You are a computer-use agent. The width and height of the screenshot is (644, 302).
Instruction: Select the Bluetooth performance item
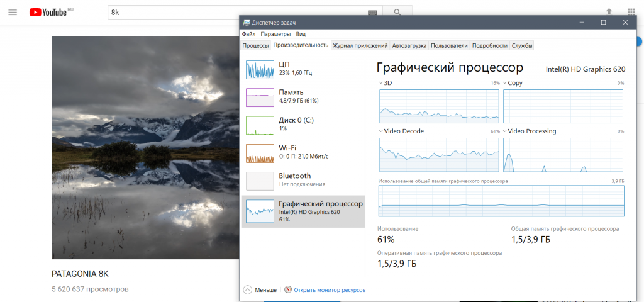pyautogui.click(x=303, y=181)
